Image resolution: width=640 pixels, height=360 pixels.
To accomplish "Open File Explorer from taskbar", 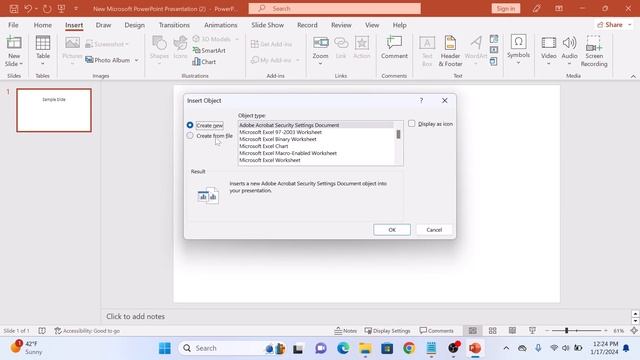I will [x=365, y=348].
